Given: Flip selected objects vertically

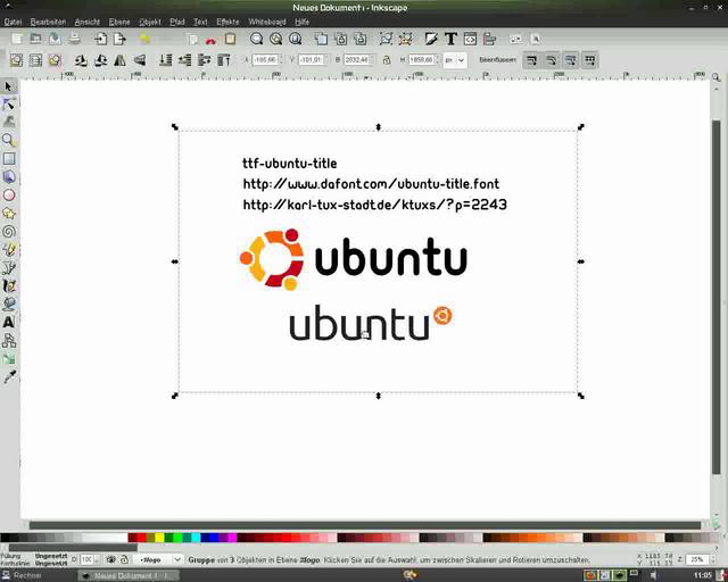Looking at the screenshot, I should [x=140, y=60].
